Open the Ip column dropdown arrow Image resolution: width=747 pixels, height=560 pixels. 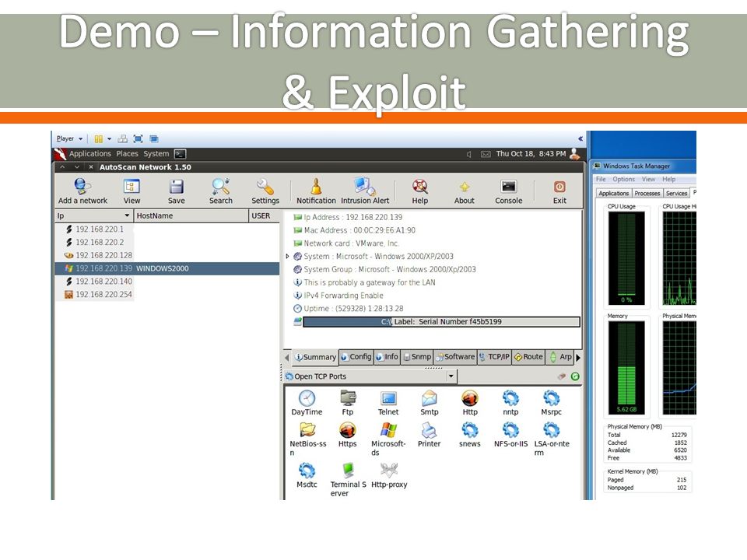pos(127,215)
